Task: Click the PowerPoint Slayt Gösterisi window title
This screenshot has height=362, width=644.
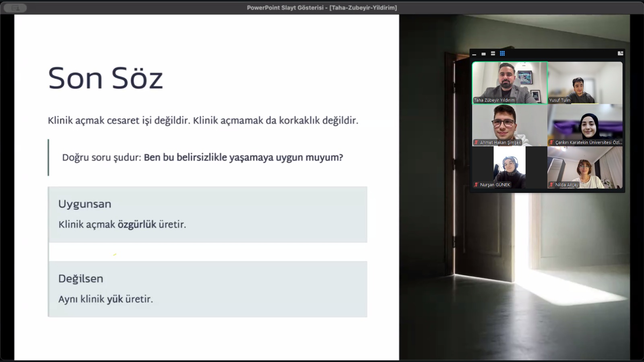Action: click(x=322, y=8)
